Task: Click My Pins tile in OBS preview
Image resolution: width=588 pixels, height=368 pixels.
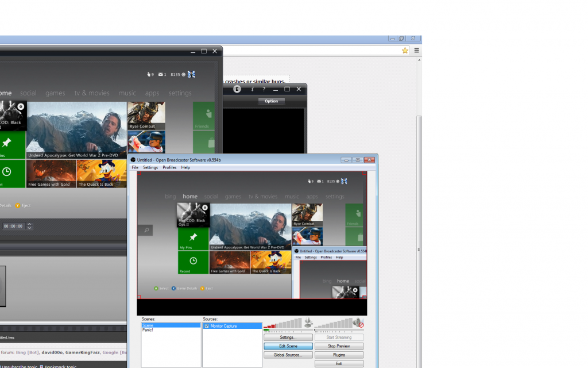Action: click(193, 239)
